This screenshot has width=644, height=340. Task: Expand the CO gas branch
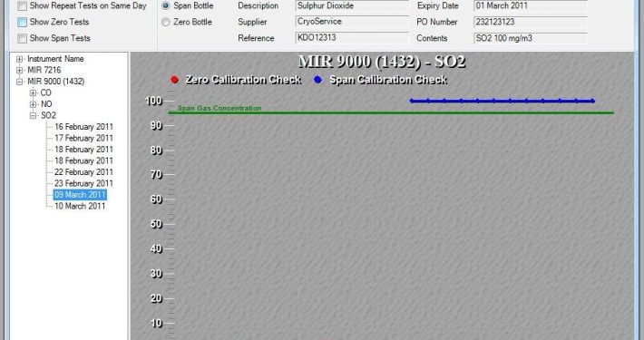click(33, 92)
